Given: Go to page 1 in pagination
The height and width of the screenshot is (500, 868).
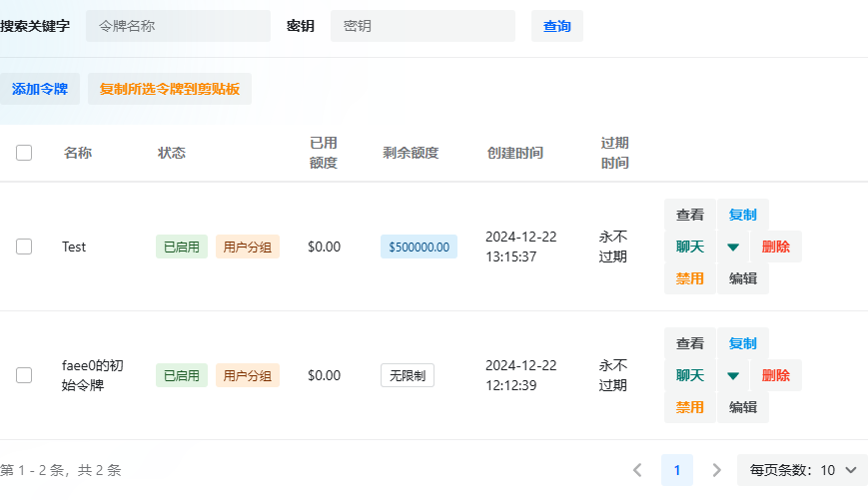Looking at the screenshot, I should click(x=676, y=470).
